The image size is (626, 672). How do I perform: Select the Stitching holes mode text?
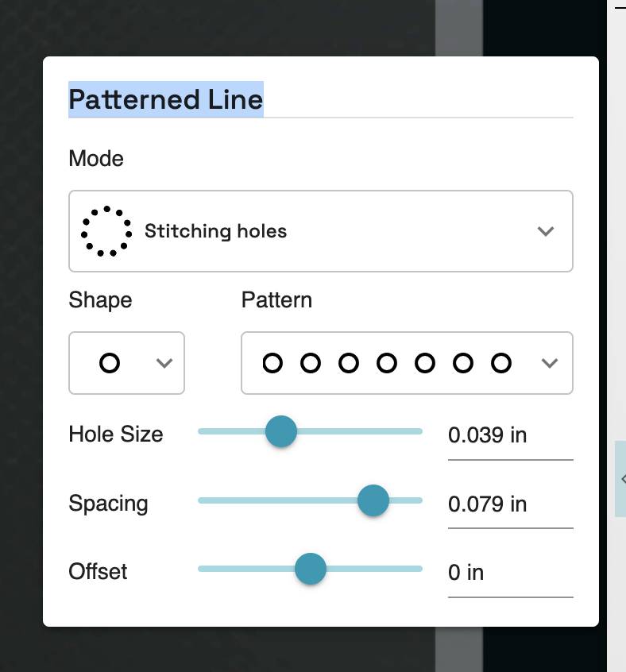pyautogui.click(x=215, y=231)
